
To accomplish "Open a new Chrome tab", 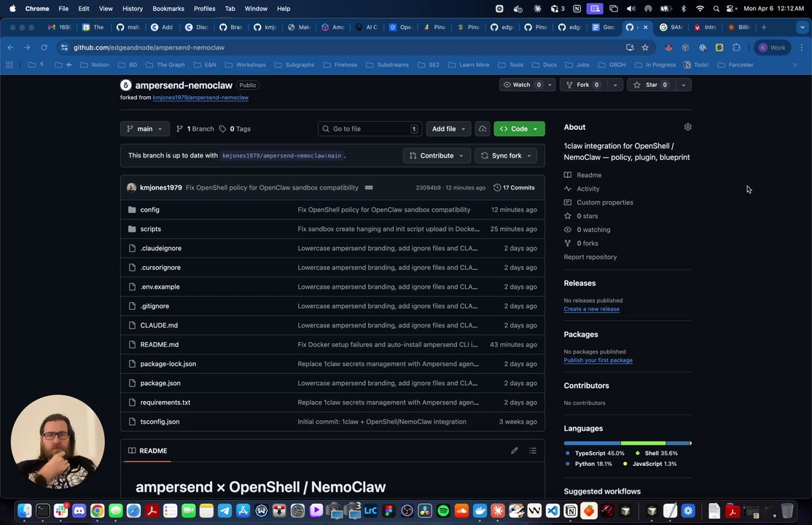I will coord(764,27).
